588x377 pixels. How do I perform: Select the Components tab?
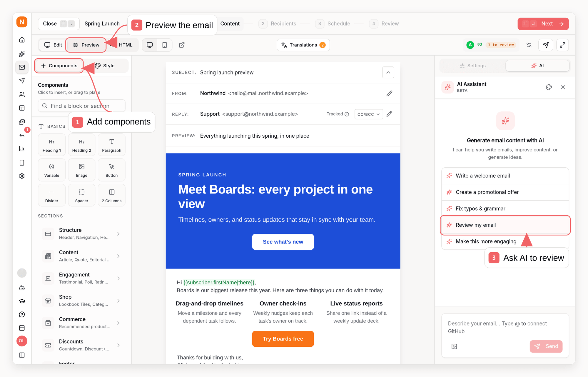tap(59, 66)
